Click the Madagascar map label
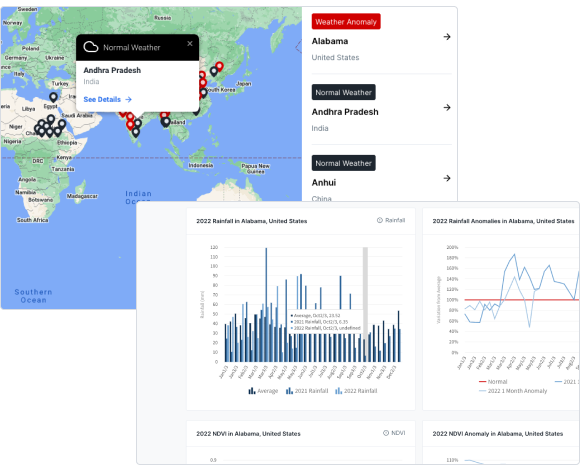The image size is (580, 472). coord(82,196)
